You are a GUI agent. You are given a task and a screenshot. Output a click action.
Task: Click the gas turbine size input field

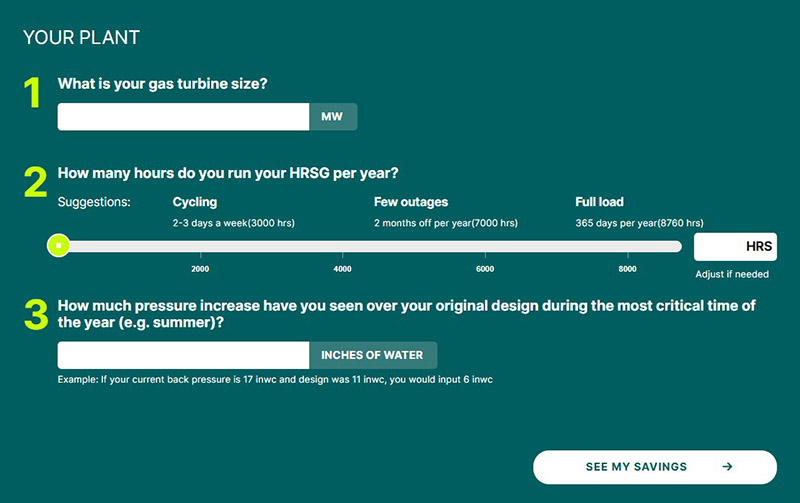tap(183, 117)
